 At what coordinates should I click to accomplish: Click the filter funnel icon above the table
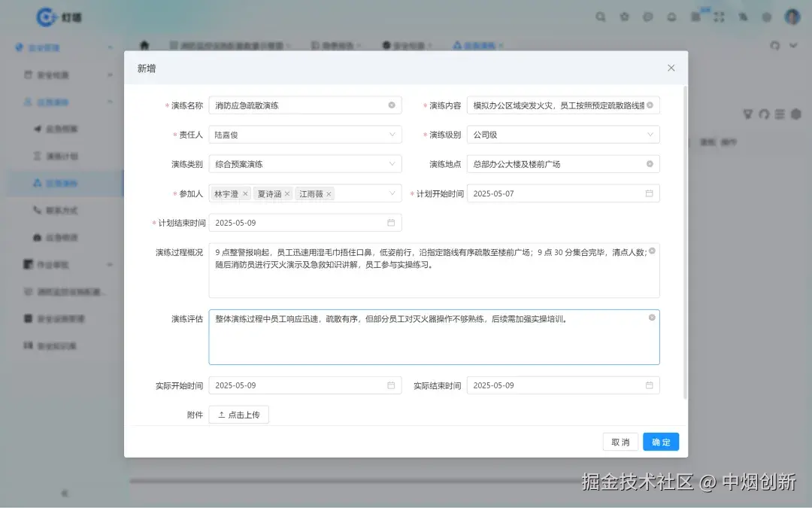pyautogui.click(x=747, y=114)
